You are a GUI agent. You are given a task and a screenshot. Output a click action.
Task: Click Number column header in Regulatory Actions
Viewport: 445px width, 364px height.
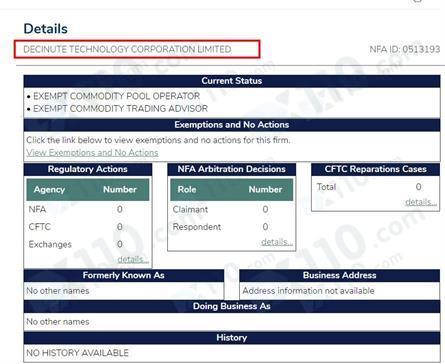click(120, 189)
